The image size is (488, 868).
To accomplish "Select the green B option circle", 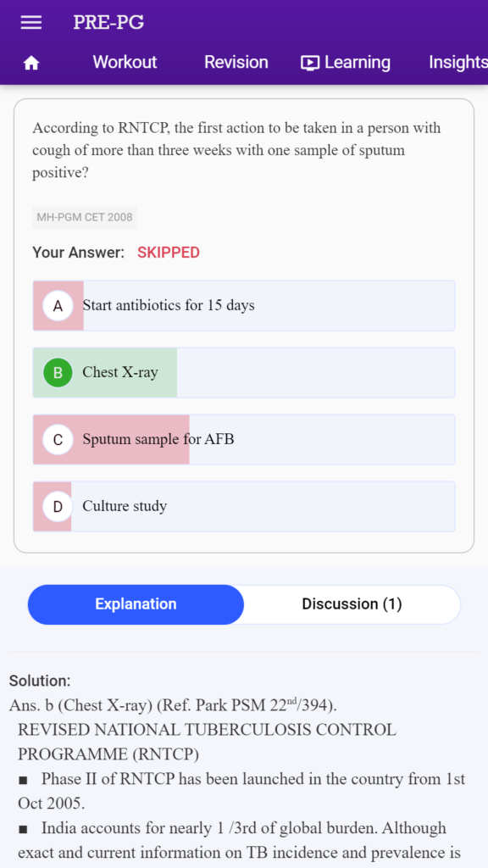I will click(x=58, y=373).
